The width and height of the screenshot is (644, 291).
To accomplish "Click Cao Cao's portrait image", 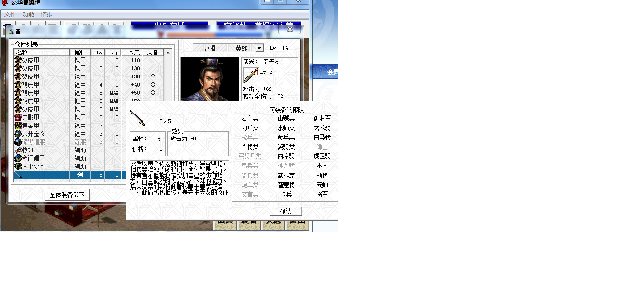I will pyautogui.click(x=209, y=79).
